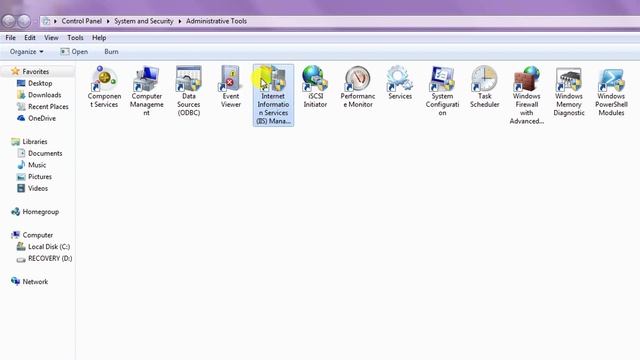Open the Edit menu

tap(30, 38)
